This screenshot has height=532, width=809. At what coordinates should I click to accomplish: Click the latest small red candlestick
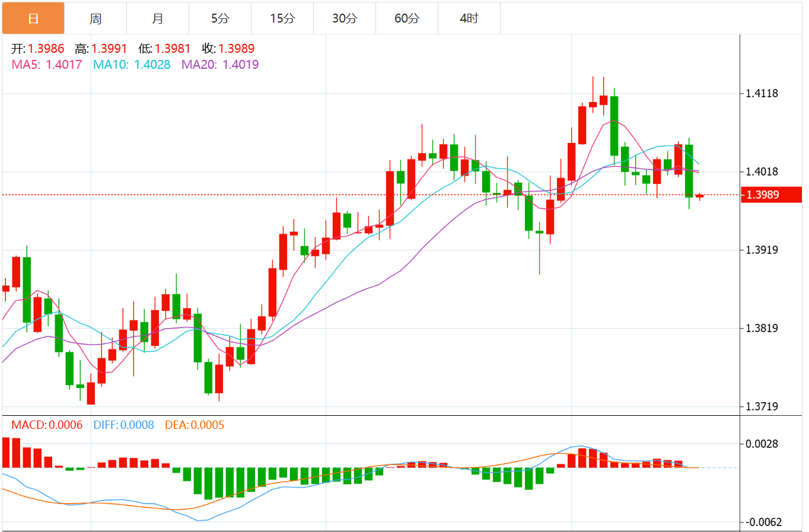700,196
